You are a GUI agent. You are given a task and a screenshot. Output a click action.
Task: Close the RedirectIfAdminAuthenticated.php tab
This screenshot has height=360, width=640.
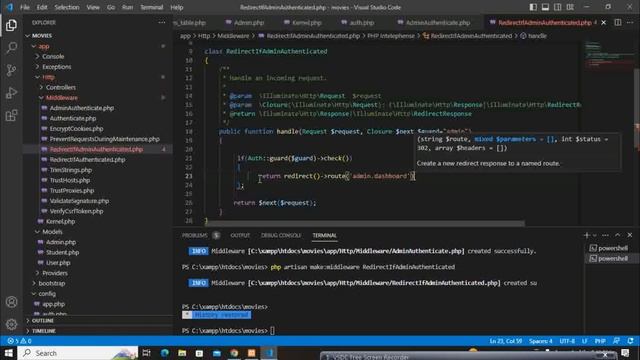(604, 22)
